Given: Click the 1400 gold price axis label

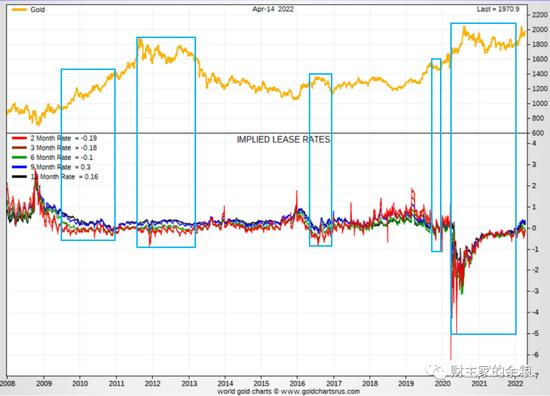Looking at the screenshot, I should point(539,74).
